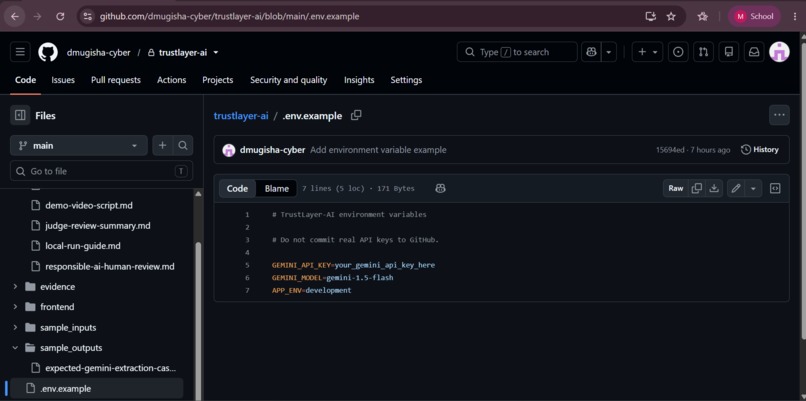Click the Raw button

point(676,188)
